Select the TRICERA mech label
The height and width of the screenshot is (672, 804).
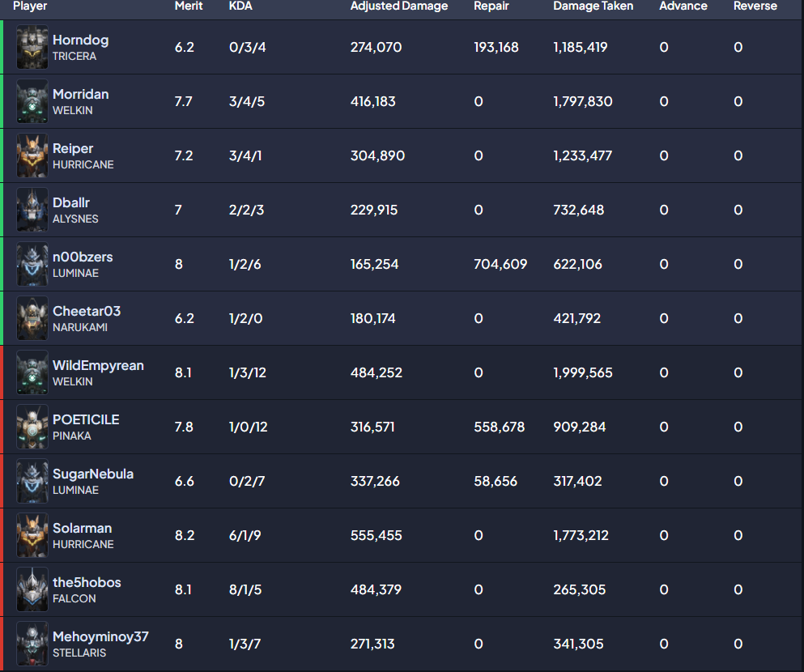74,57
